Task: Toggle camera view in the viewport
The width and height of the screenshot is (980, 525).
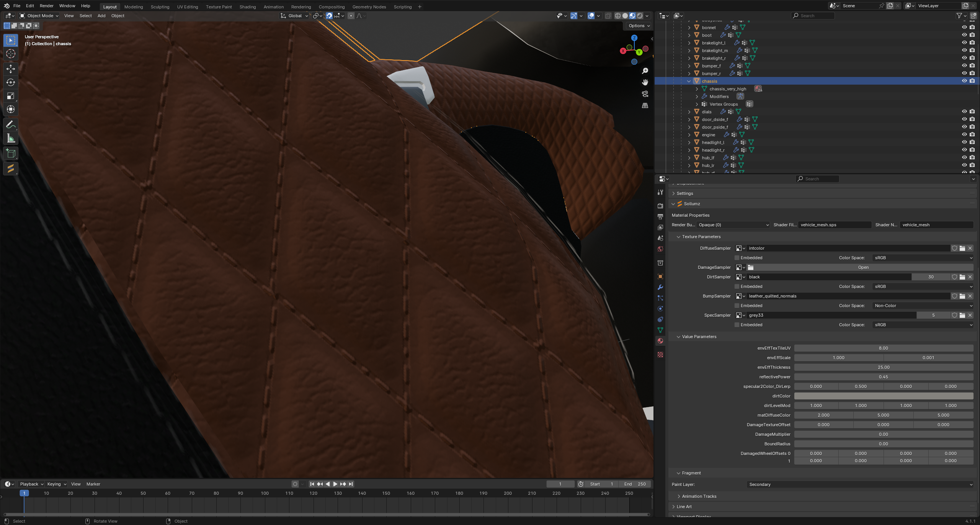Action: pos(645,94)
